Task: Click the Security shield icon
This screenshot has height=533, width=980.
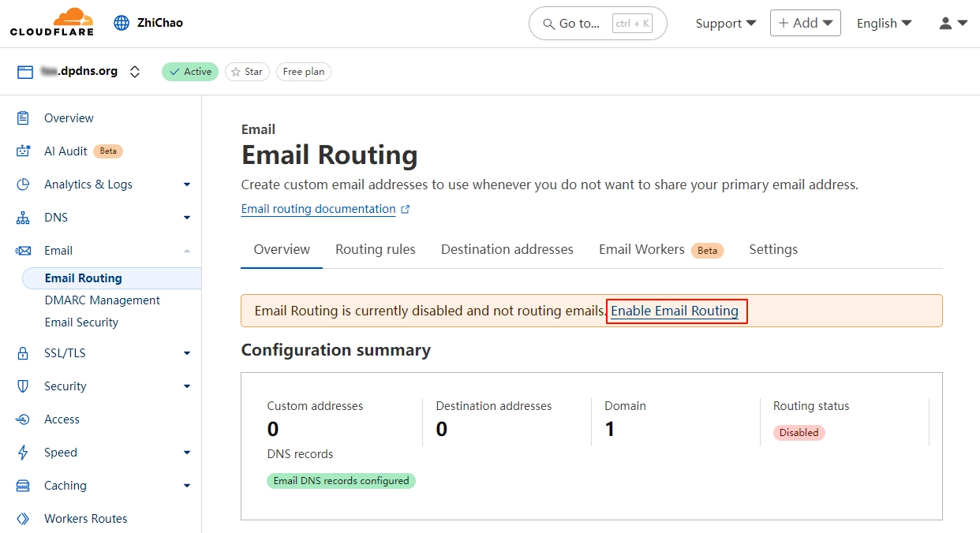Action: [23, 386]
